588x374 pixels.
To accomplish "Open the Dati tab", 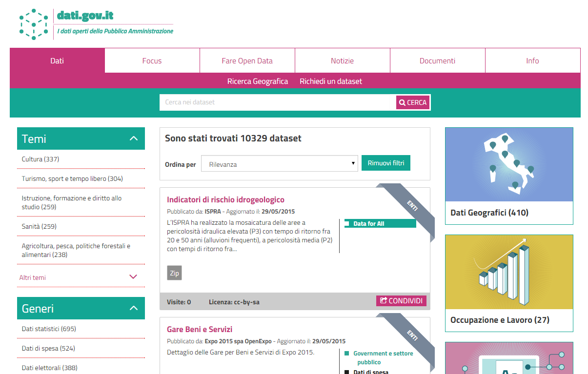I will pos(57,60).
